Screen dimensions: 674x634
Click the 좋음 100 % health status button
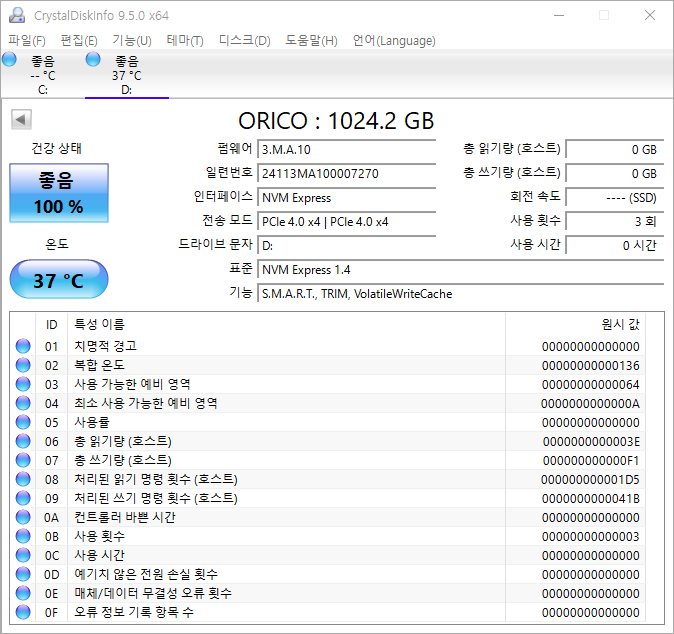click(x=59, y=193)
